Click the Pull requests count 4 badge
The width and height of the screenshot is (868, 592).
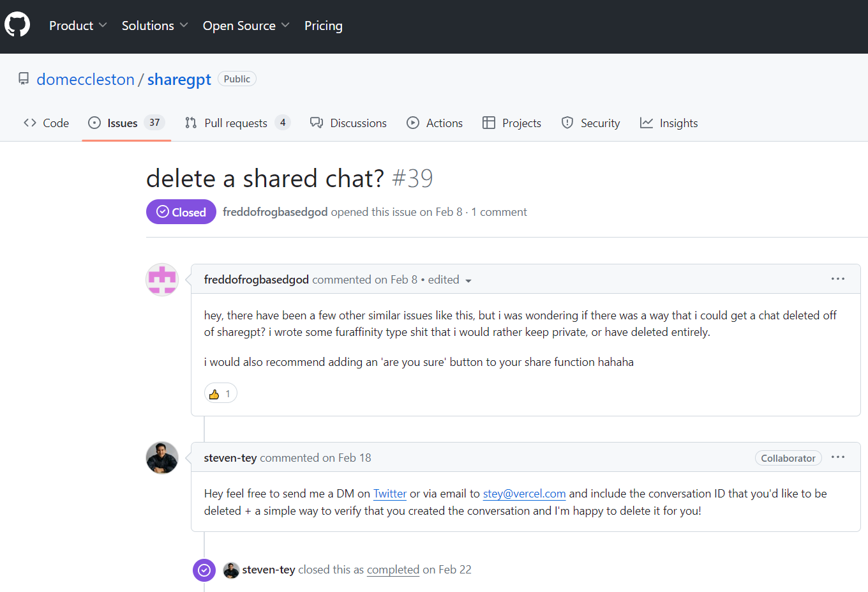click(x=283, y=123)
